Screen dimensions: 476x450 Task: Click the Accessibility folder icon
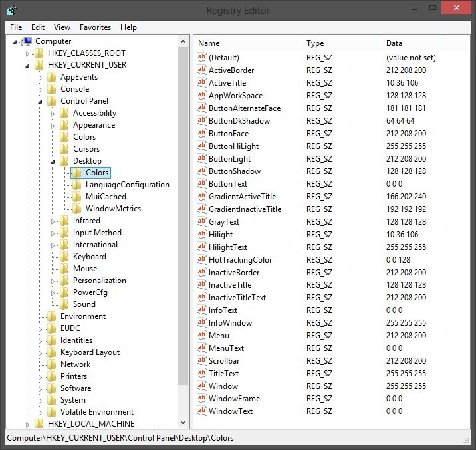click(64, 113)
